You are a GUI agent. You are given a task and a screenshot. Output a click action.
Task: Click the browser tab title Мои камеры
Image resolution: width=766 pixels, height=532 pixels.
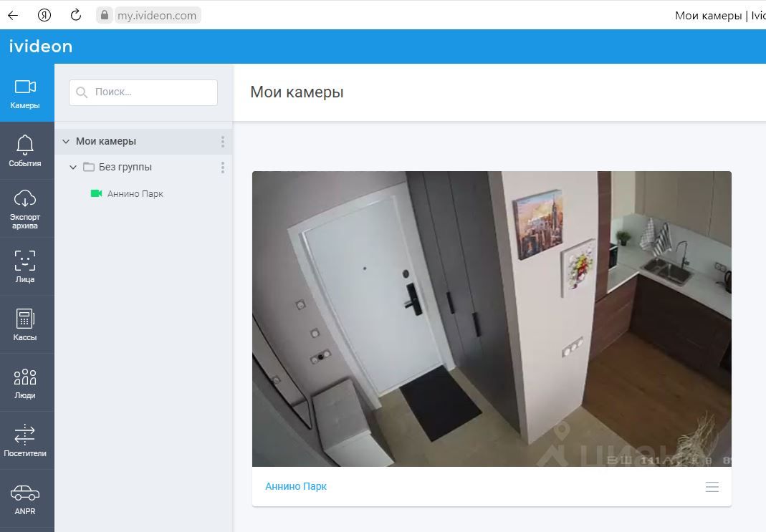coord(720,15)
